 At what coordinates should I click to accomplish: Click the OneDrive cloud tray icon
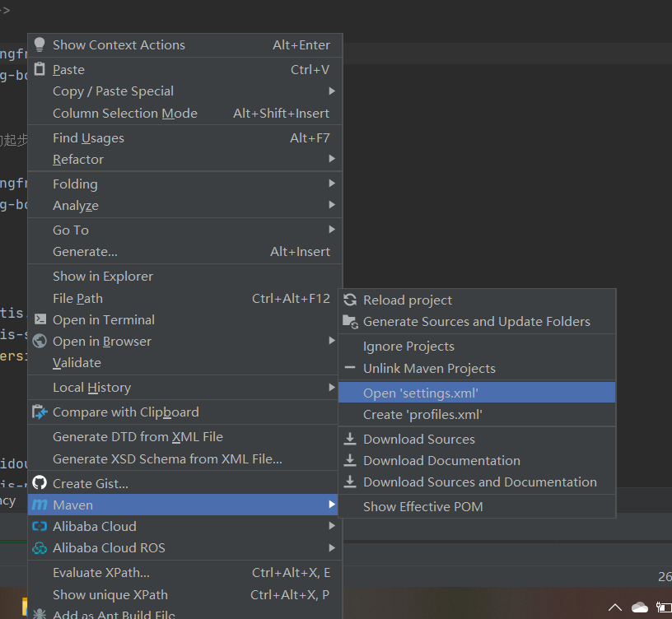coord(639,607)
